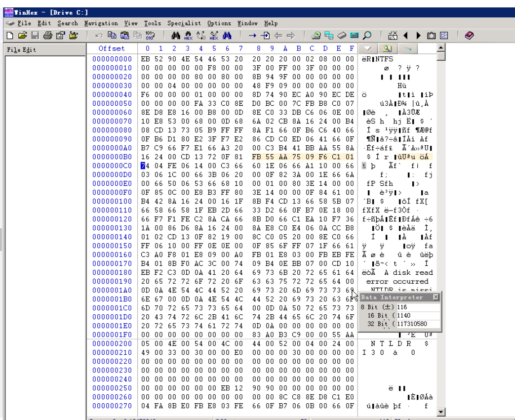Click the Undo arrow icon
515x420 pixels.
99,36
